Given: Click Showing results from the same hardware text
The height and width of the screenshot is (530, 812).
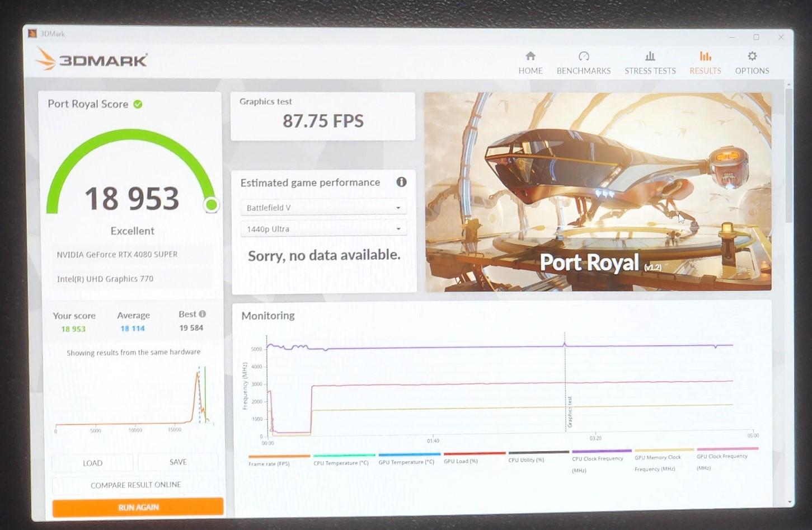Looking at the screenshot, I should [133, 352].
